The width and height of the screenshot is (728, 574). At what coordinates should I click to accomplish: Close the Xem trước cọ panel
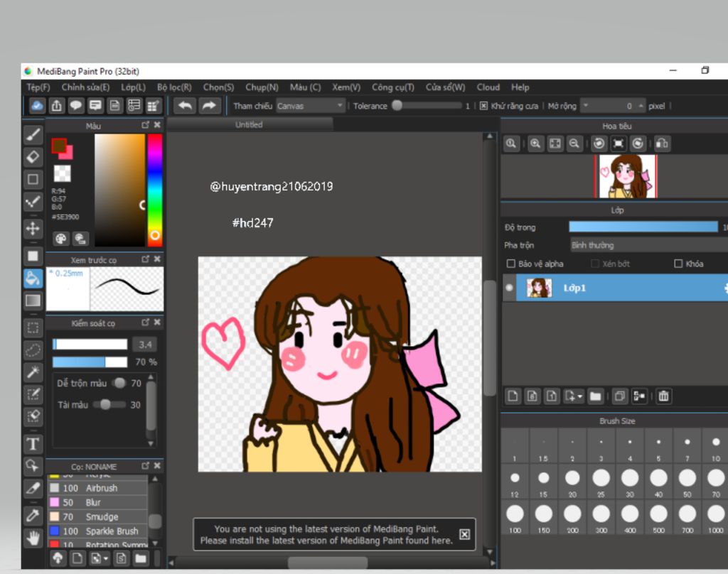157,259
